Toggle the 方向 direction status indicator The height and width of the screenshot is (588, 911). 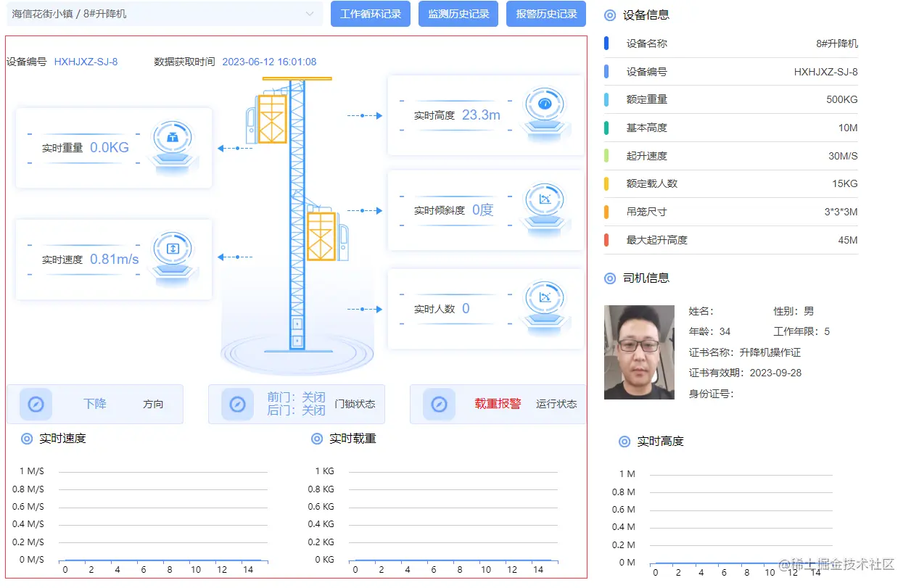coord(36,404)
